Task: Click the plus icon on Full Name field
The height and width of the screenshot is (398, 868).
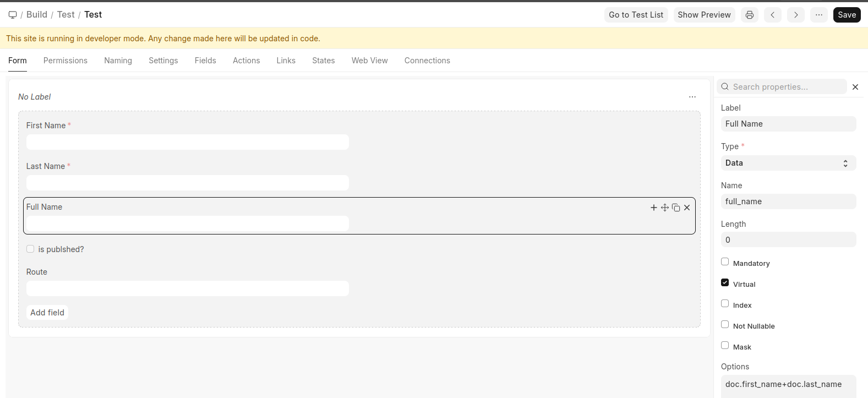Action: coord(653,208)
